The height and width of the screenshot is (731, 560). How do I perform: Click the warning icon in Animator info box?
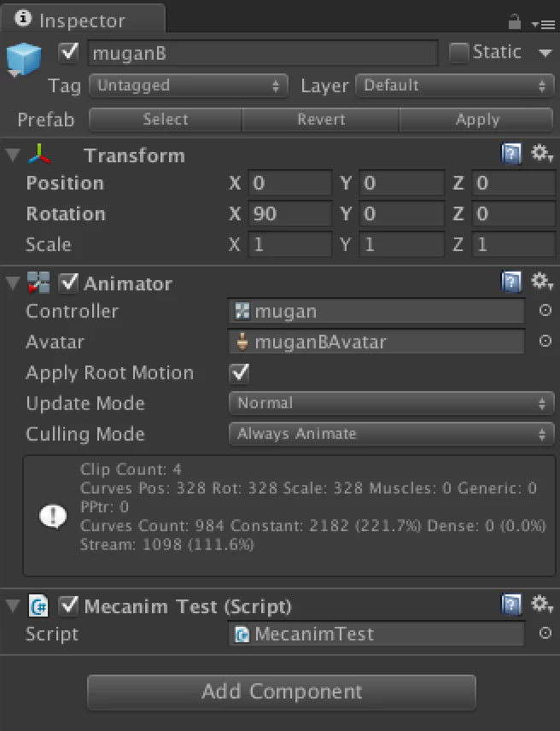coord(53,517)
